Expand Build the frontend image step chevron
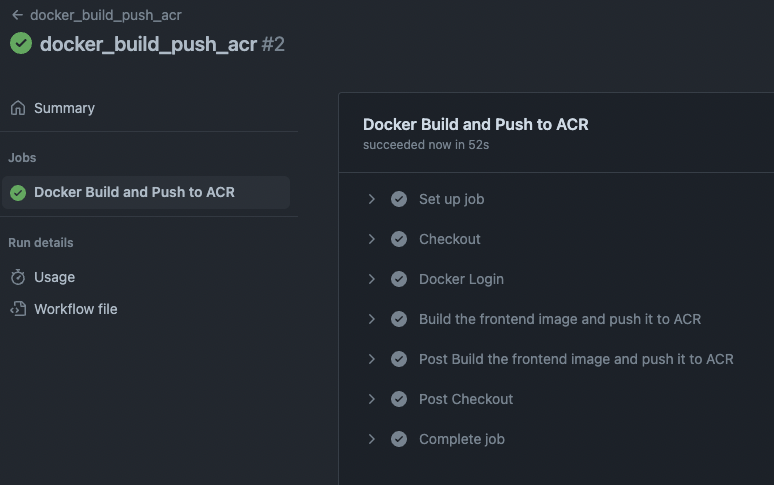This screenshot has width=774, height=485. pos(371,319)
